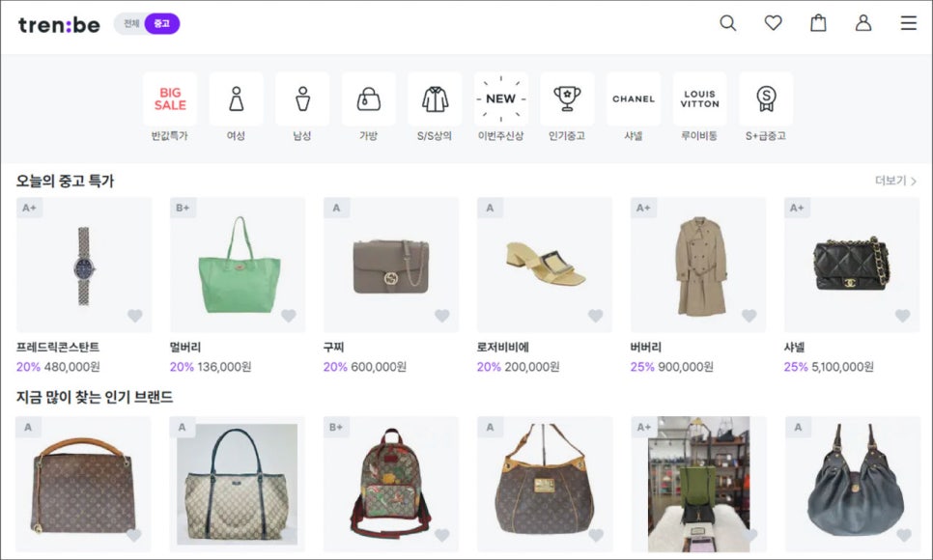Viewport: 933px width, 560px height.
Task: Switch toggle to 전체 mode
Action: (x=131, y=24)
